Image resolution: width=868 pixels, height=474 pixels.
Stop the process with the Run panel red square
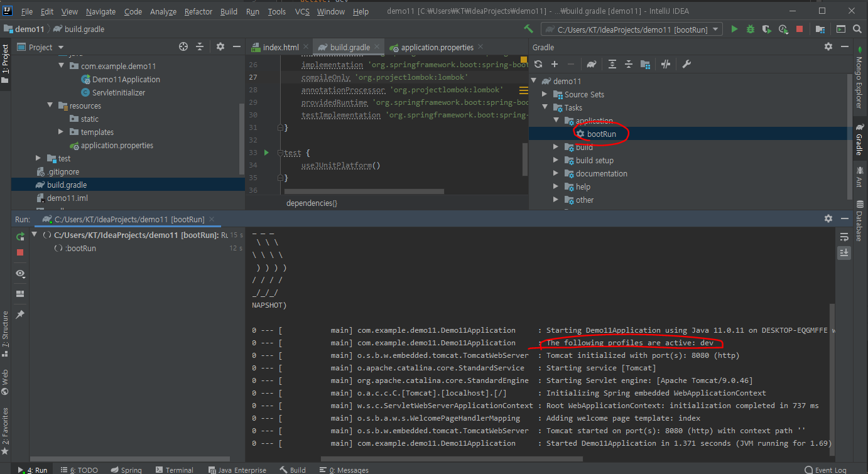20,252
